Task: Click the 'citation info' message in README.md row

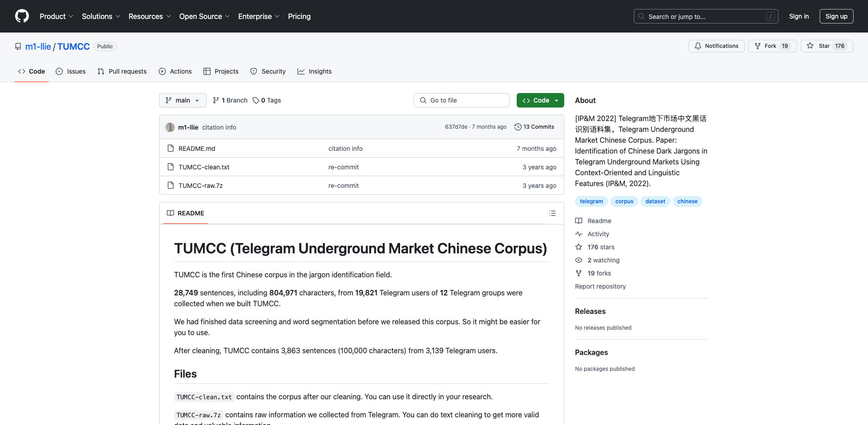Action: [345, 149]
